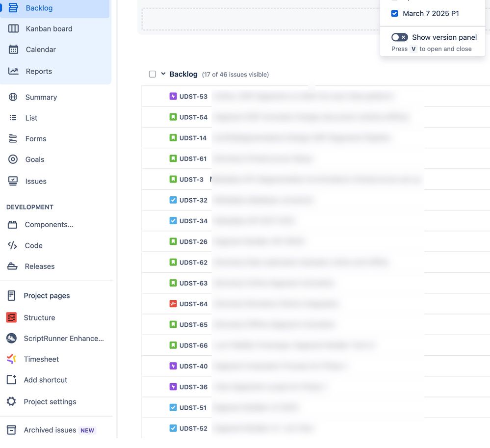The width and height of the screenshot is (490, 448).
Task: Open the Archived issues box icon
Action: (x=12, y=430)
